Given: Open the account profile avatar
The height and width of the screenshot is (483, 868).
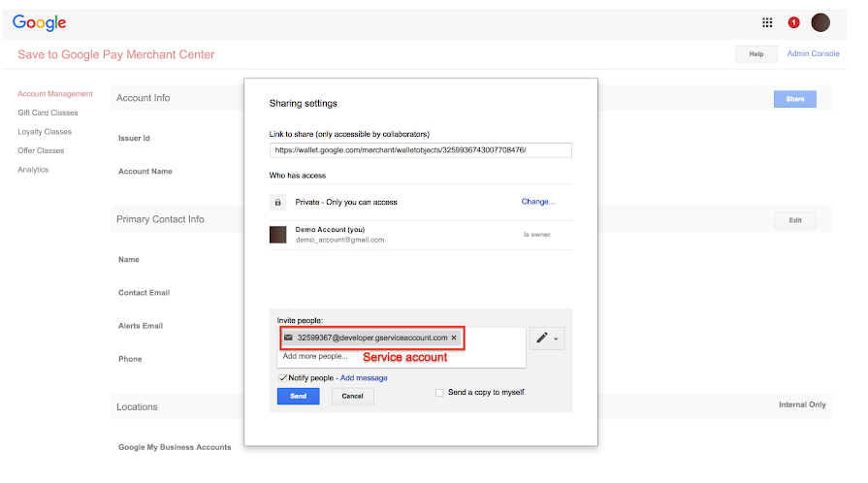Looking at the screenshot, I should click(820, 22).
